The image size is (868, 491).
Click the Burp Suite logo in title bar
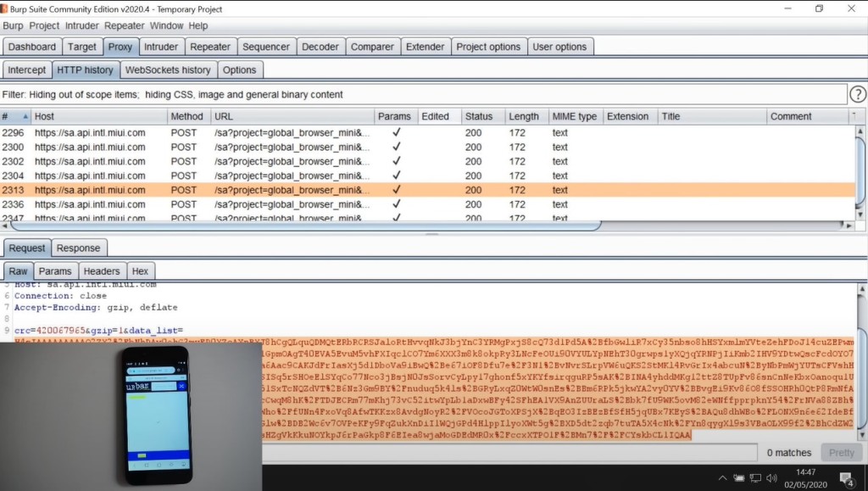tap(4, 8)
